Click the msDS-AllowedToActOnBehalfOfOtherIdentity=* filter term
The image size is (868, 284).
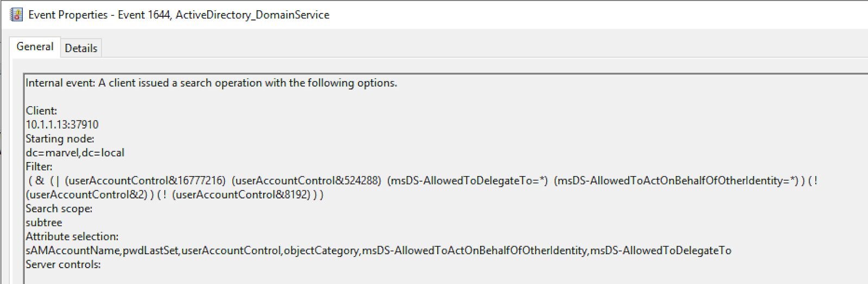(676, 180)
